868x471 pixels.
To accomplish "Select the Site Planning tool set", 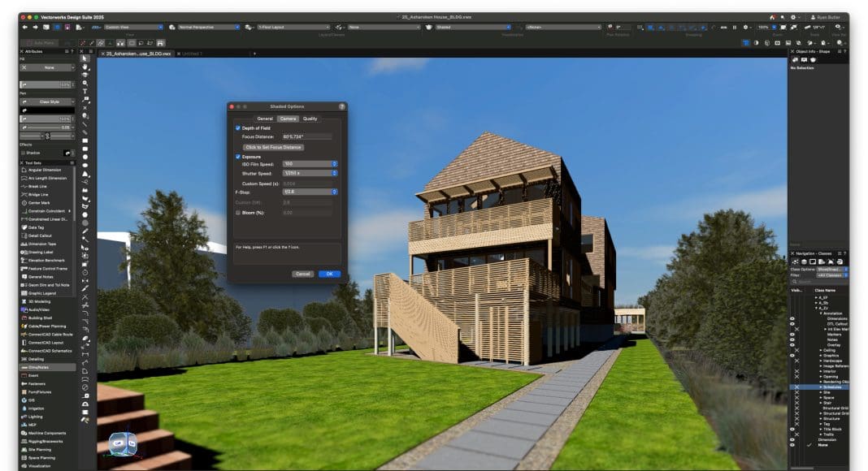I will [x=40, y=449].
